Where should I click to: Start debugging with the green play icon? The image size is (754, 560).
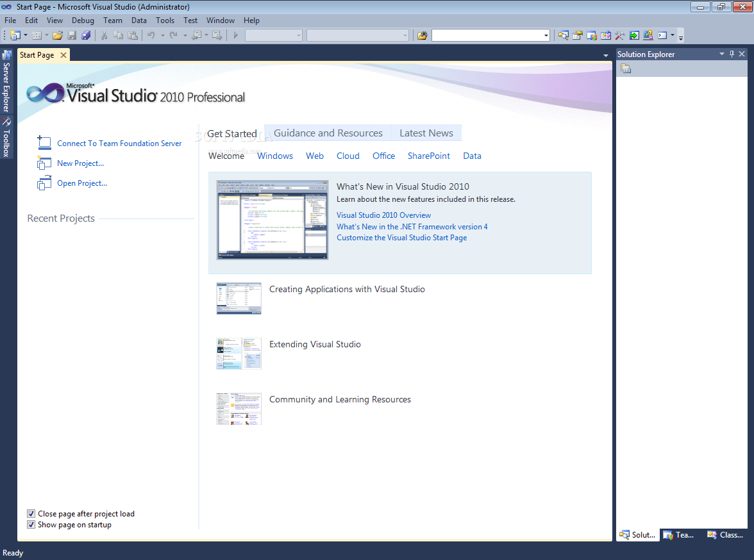point(235,35)
